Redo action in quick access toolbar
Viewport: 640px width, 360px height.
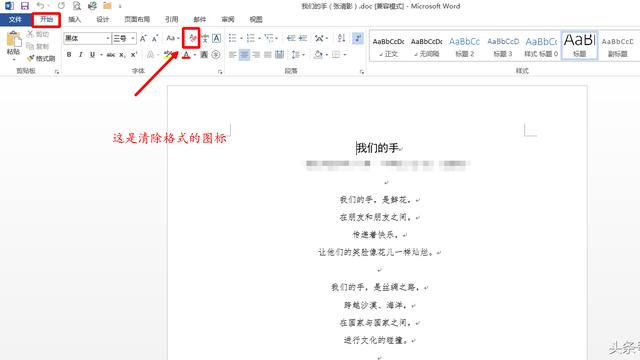tap(61, 6)
